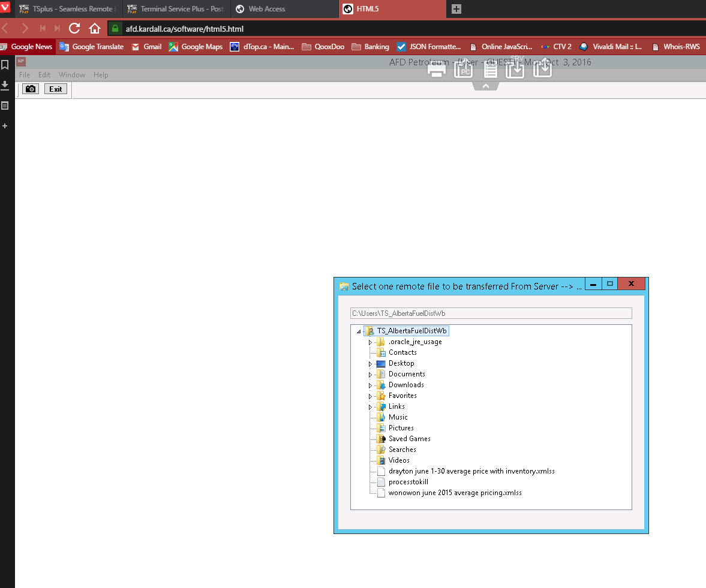Reload the page with the refresh icon
706x588 pixels.
coord(74,28)
